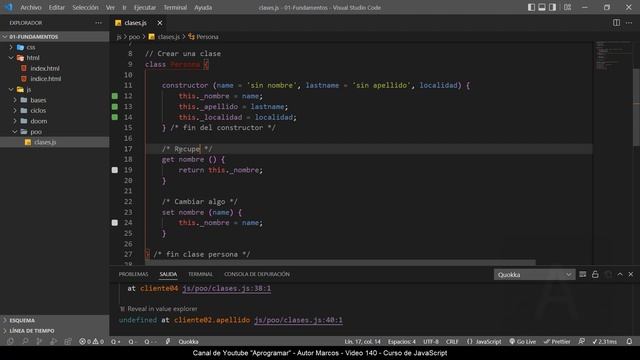
Task: Click the clases.js breadcrumb segment
Action: point(164,37)
